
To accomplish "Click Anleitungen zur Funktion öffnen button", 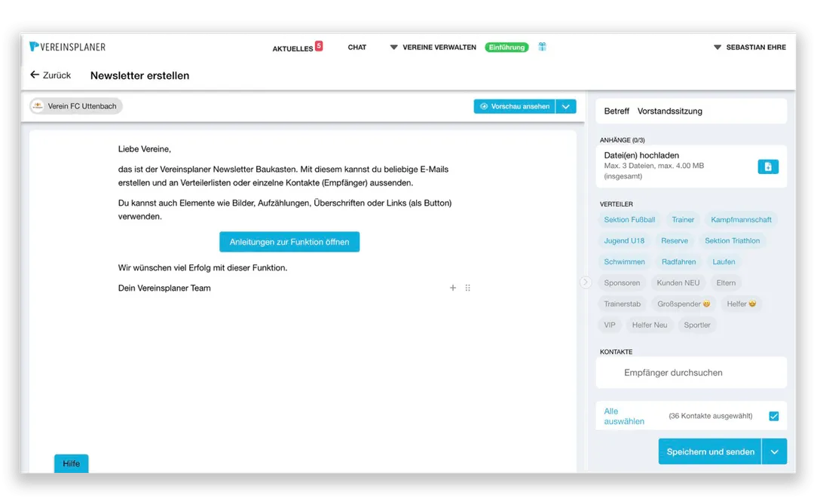I will click(x=289, y=242).
